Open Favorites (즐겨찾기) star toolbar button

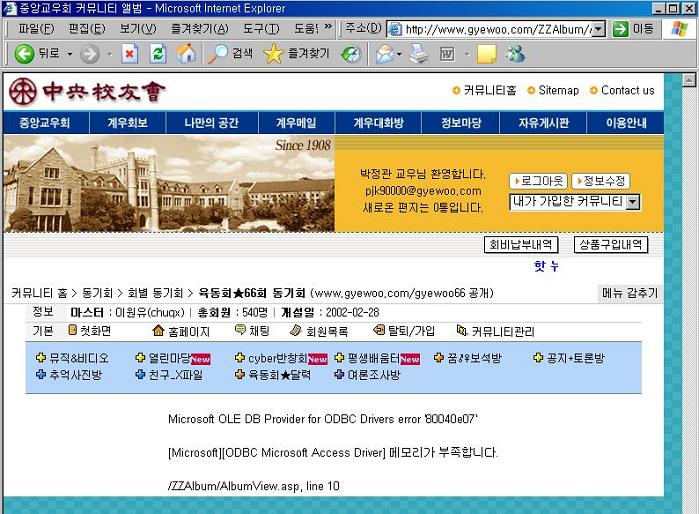click(295, 54)
